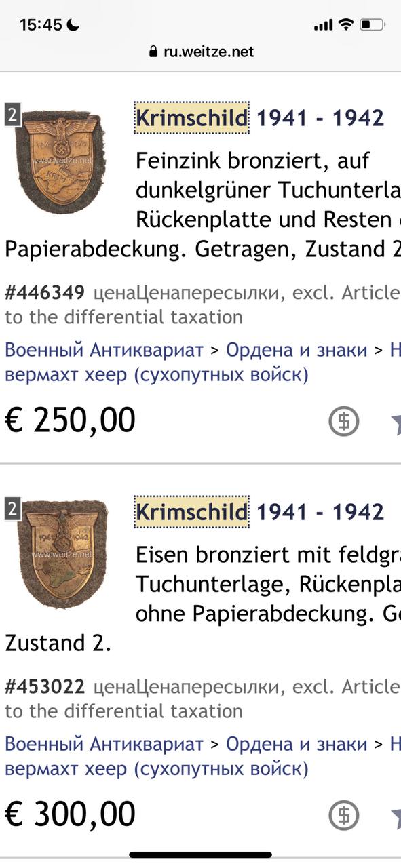The height and width of the screenshot is (868, 401).
Task: Tap the ru.weitze.net address bar
Action: pos(201,52)
